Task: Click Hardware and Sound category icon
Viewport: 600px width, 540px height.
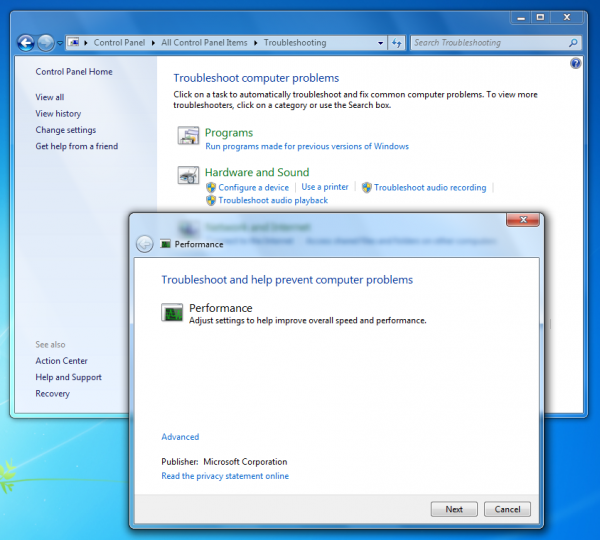Action: click(x=188, y=175)
